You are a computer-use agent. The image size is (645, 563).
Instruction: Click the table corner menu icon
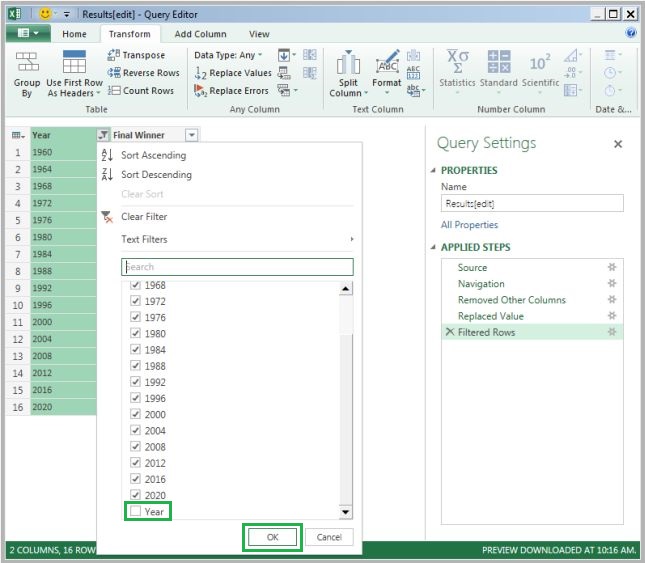(x=18, y=135)
